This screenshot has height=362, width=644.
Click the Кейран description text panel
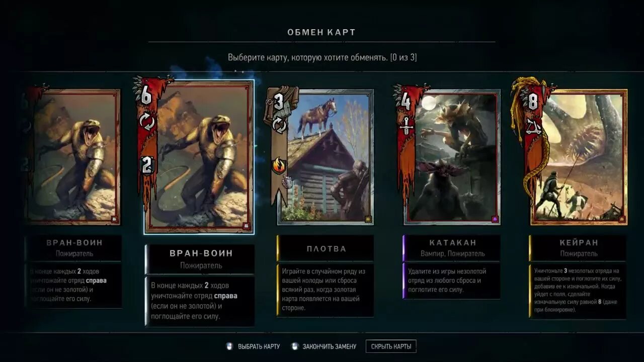tap(578, 290)
